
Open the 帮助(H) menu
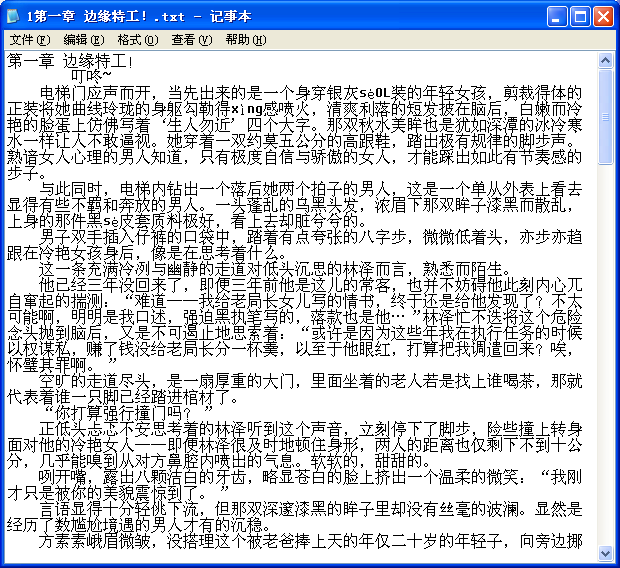pos(245,40)
